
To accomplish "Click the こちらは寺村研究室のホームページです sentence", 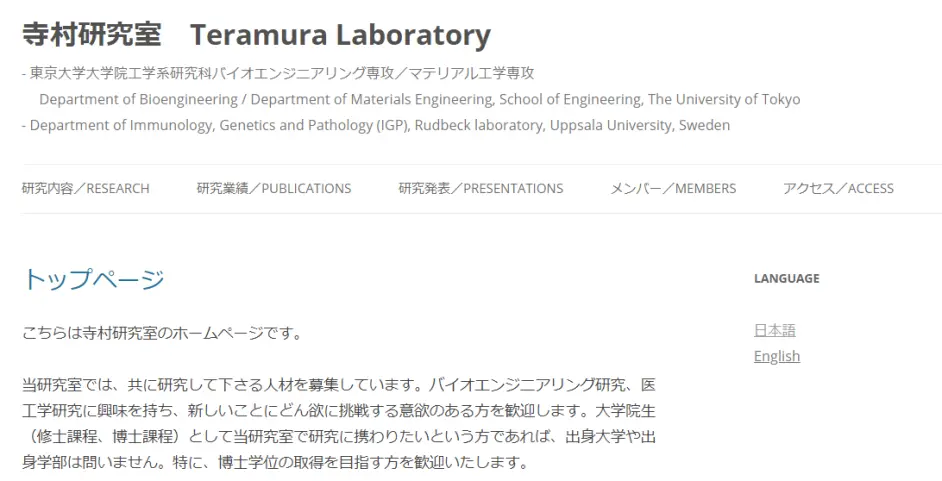I will 162,333.
